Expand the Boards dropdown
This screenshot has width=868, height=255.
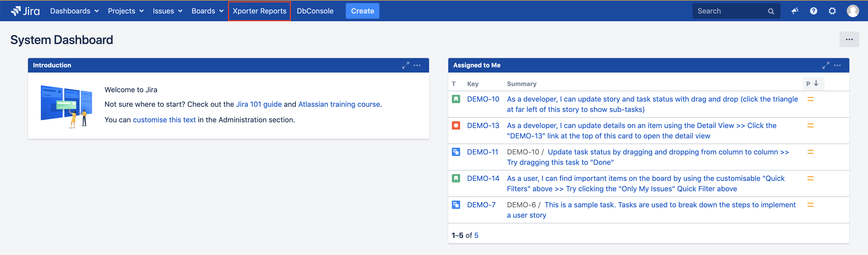[x=207, y=11]
